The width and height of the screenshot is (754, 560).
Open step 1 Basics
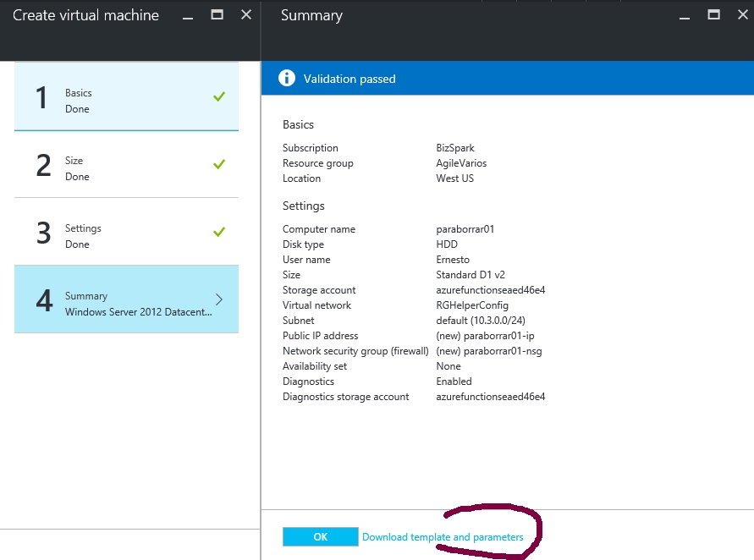(x=126, y=96)
